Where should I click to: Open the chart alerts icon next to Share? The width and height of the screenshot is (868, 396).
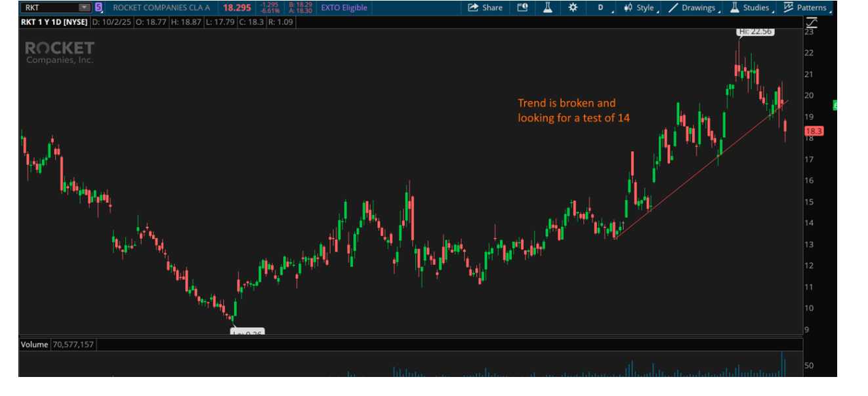tap(522, 8)
